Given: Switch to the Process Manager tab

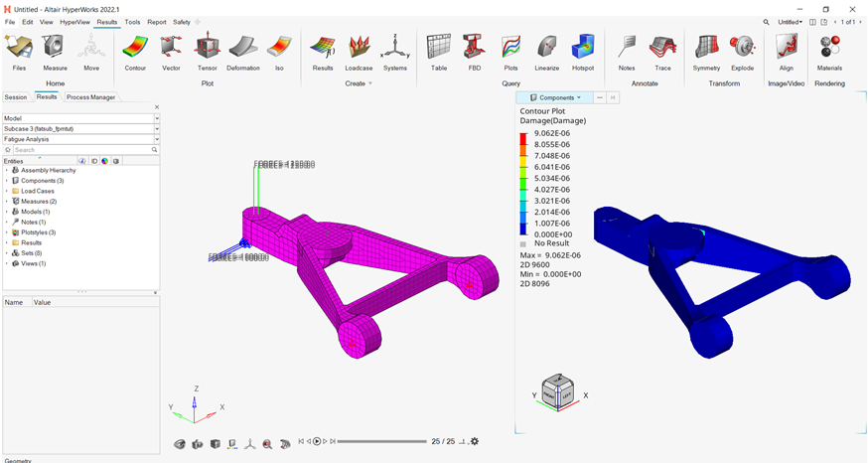Looking at the screenshot, I should coord(91,97).
